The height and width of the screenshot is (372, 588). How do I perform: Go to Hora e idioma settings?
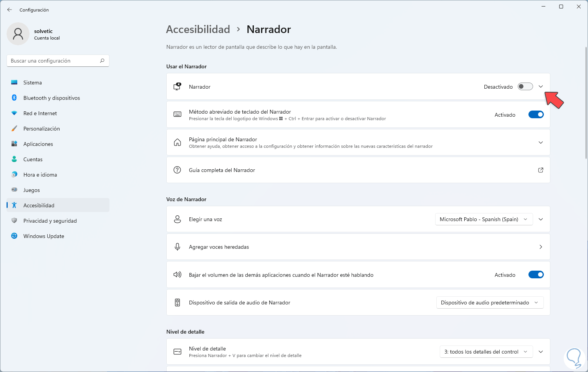click(40, 175)
